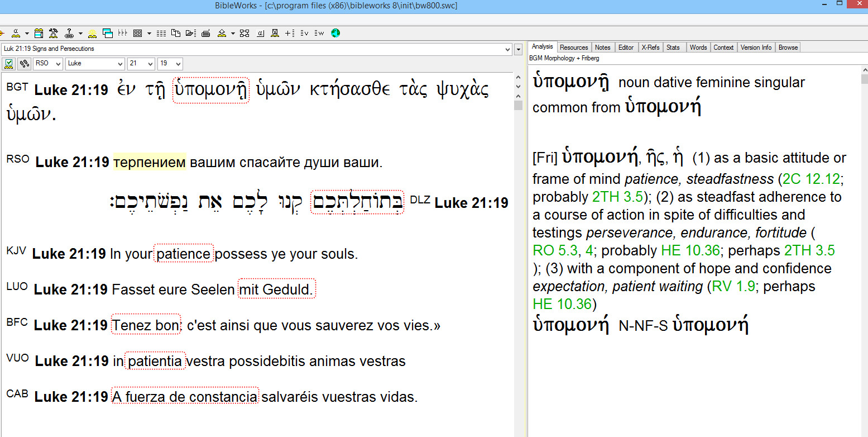The width and height of the screenshot is (868, 437).
Task: Click the boxed Hebrew word in the DLZ verse
Action: point(357,202)
